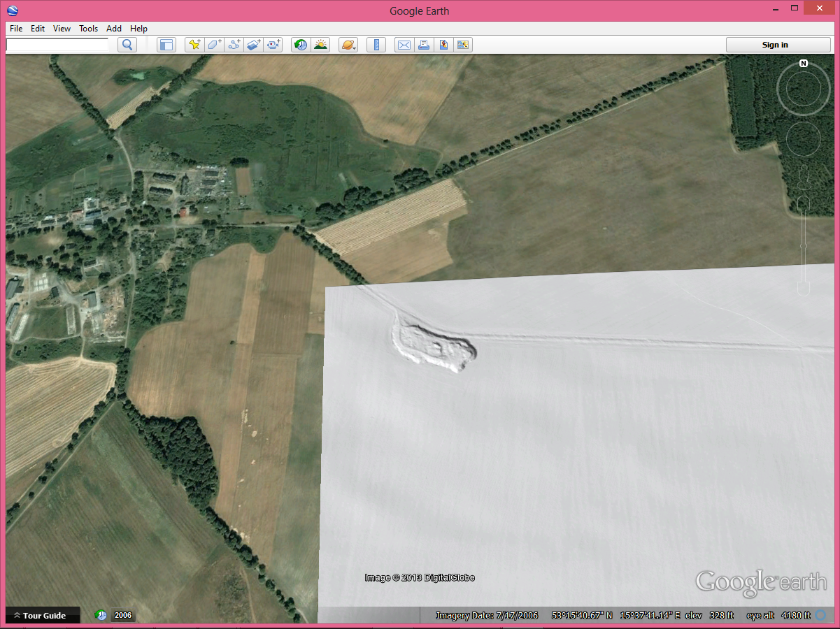
Task: Print the current view
Action: [x=424, y=45]
